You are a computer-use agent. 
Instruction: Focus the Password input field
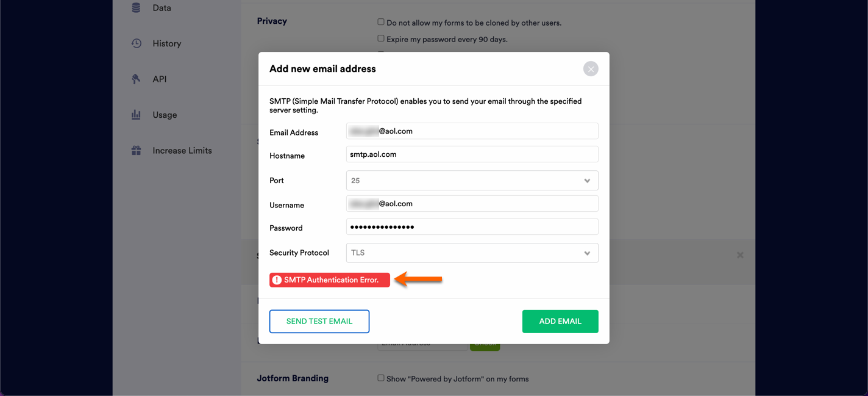(472, 227)
